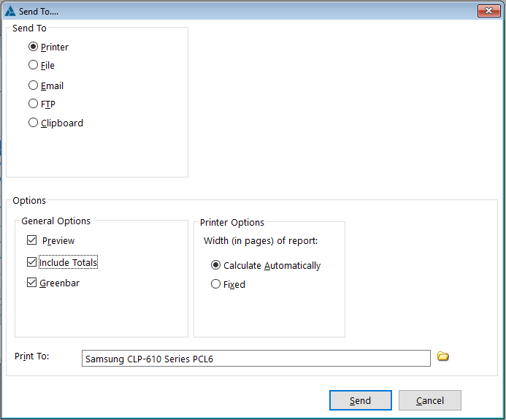The width and height of the screenshot is (506, 420).
Task: Click the 'Send To....' title bar text
Action: point(39,11)
